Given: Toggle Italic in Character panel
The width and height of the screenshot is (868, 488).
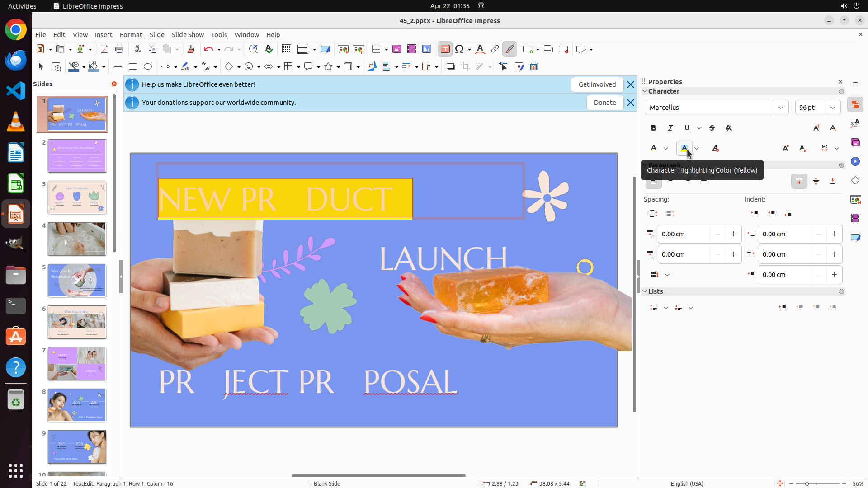Looking at the screenshot, I should (x=670, y=128).
